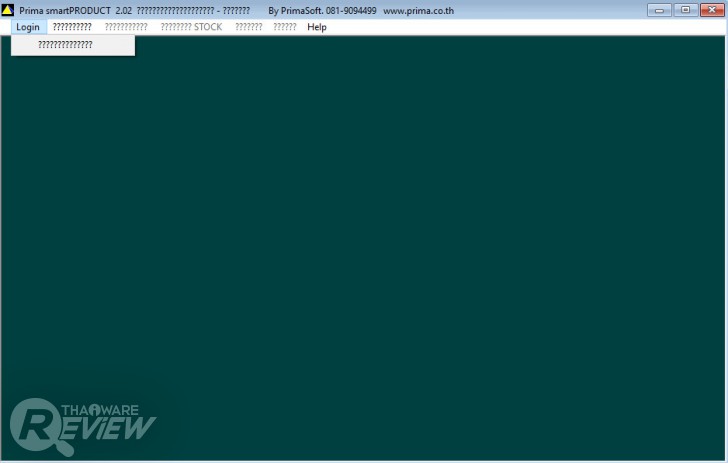Open the menu ending with STOCK

(191, 27)
